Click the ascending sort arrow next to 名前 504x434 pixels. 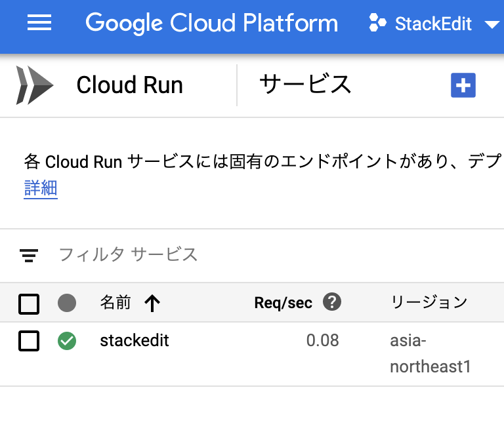coord(152,304)
